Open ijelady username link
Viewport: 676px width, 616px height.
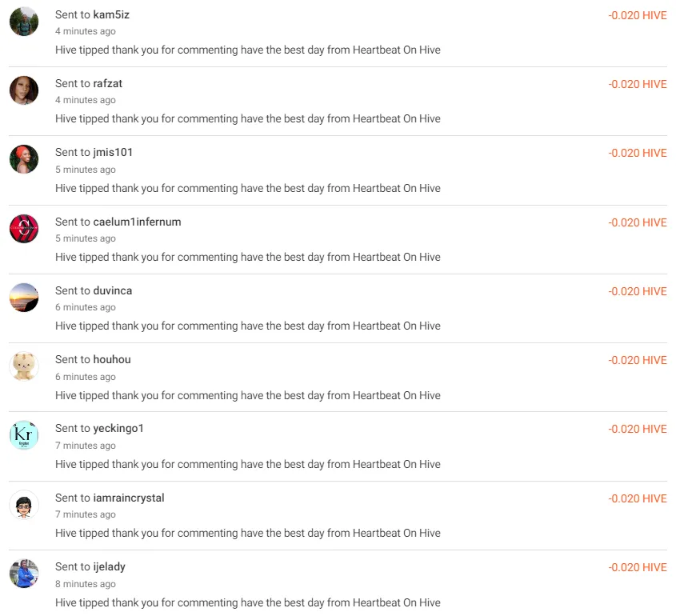[110, 567]
